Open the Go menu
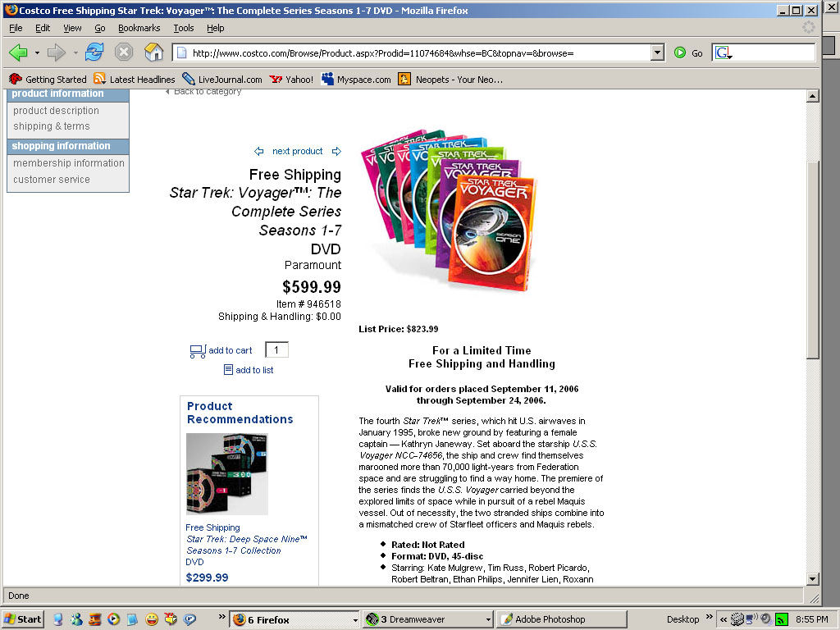Screen dimensions: 840x630 [99, 28]
